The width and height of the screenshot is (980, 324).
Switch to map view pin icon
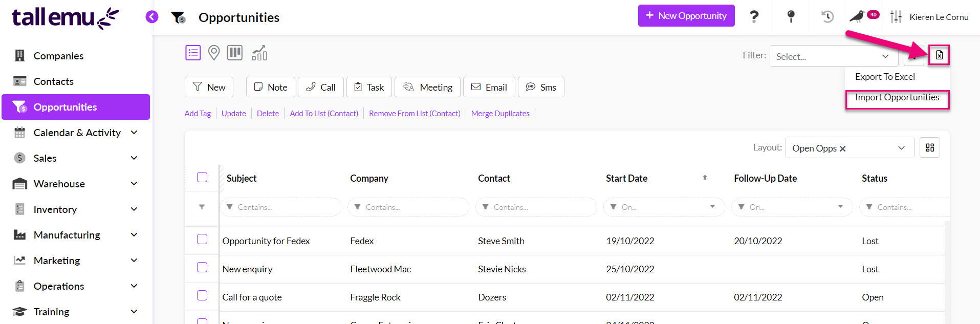[214, 53]
